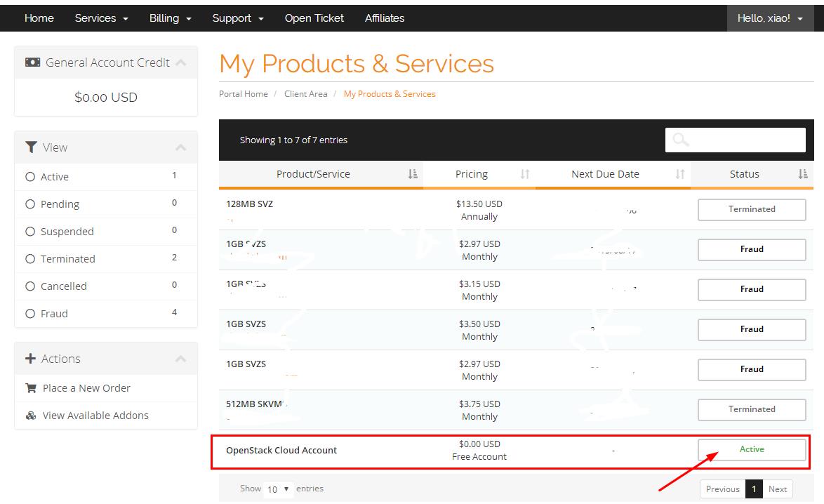
Task: Select the Active filter radio button
Action: (x=30, y=177)
